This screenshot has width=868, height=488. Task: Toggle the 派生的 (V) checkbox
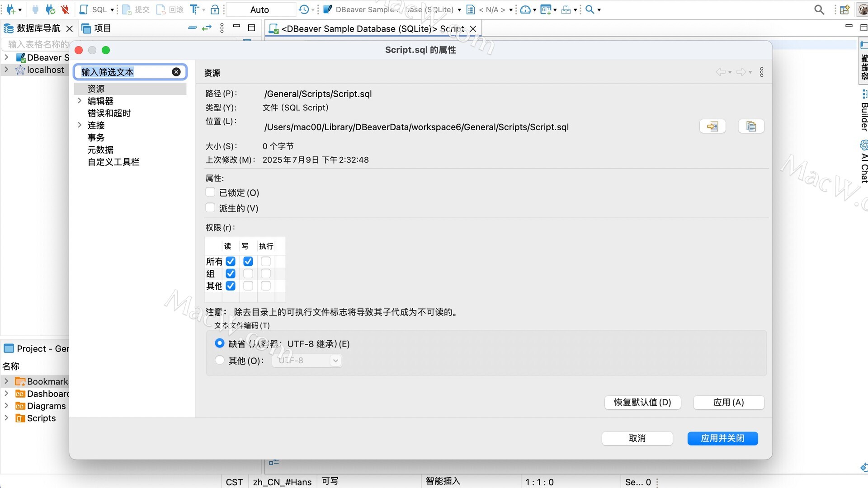pyautogui.click(x=210, y=208)
